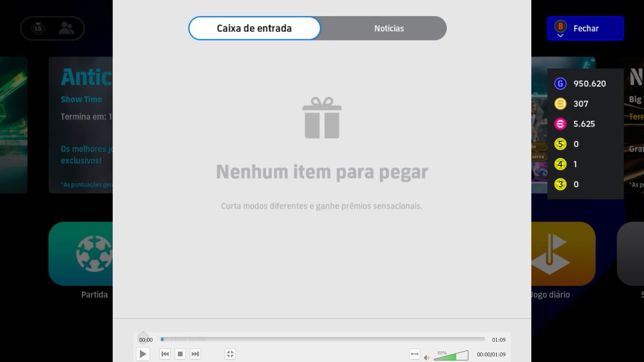Click the "1" count beside badge 4
This screenshot has width=644, height=362.
576,164
